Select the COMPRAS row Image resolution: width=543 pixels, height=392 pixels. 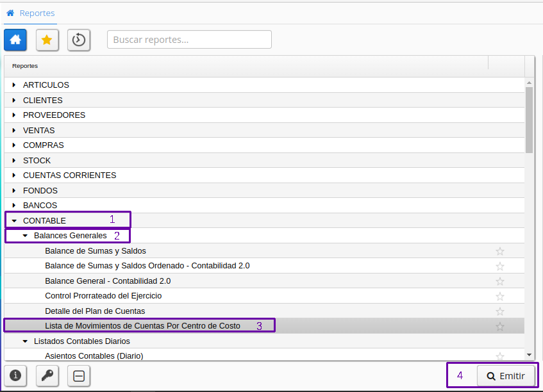click(264, 145)
